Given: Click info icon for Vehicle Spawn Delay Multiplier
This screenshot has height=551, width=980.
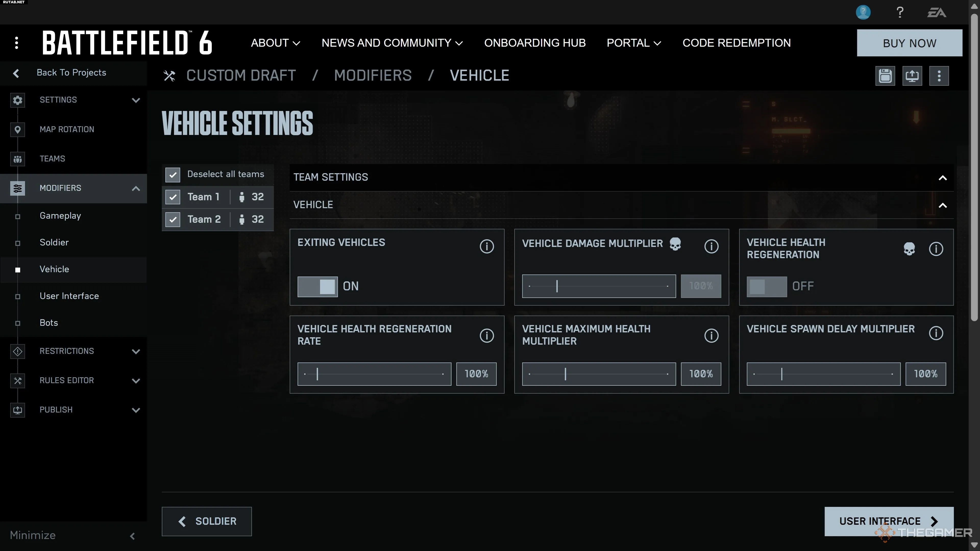Looking at the screenshot, I should click(936, 333).
